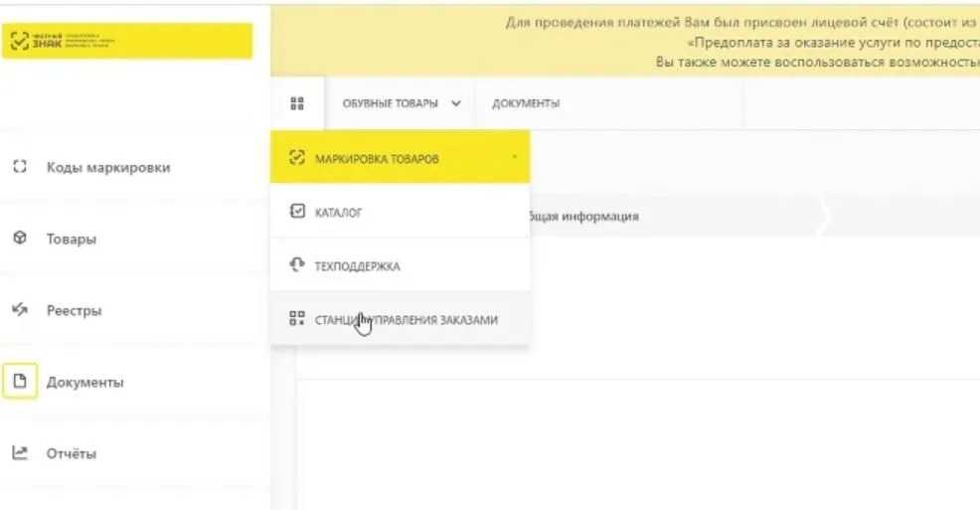The height and width of the screenshot is (510, 980).
Task: Click the Отчёты chart icon
Action: click(20, 452)
